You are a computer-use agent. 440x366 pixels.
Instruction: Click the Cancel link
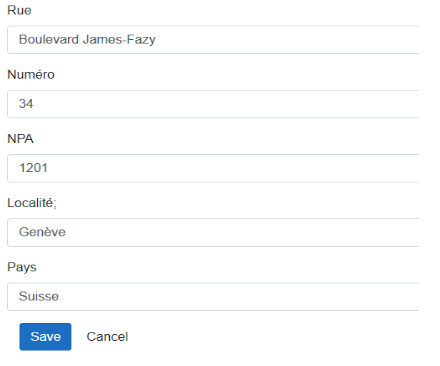pyautogui.click(x=107, y=337)
